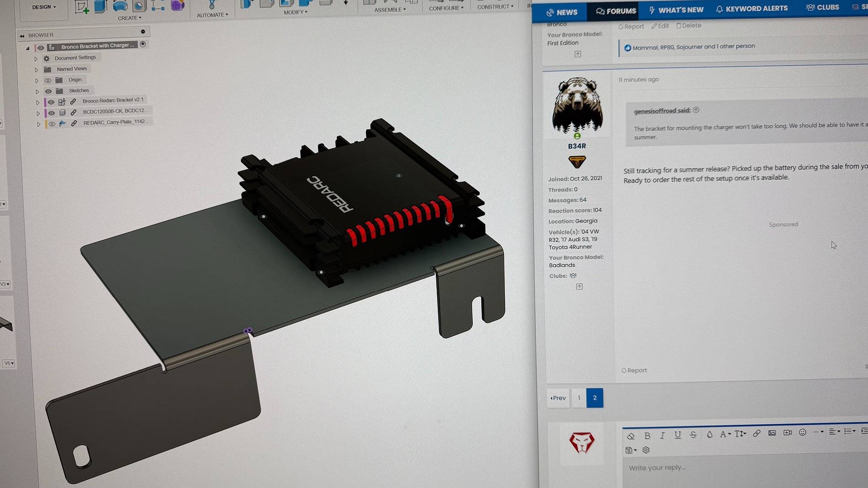
Task: Click scroll-to-top arrow under B34R's profile
Action: [579, 287]
